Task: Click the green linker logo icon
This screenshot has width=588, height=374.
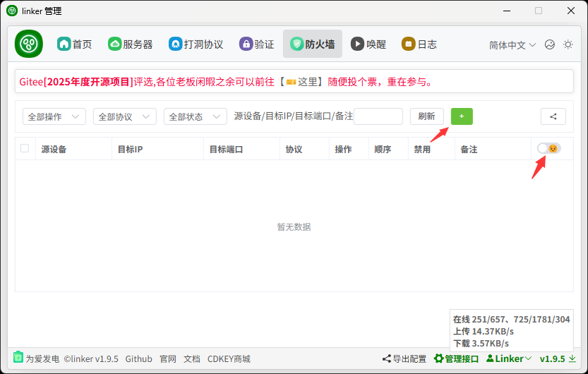Action: (29, 44)
